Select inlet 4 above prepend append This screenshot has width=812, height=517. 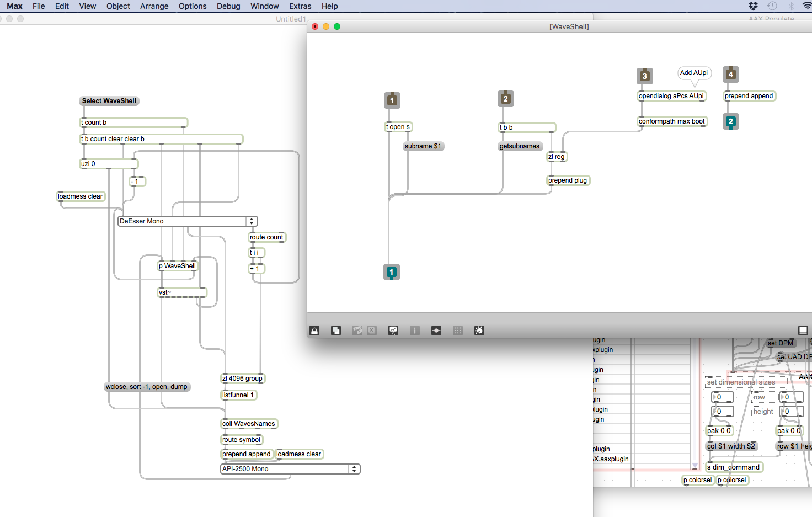pyautogui.click(x=731, y=74)
